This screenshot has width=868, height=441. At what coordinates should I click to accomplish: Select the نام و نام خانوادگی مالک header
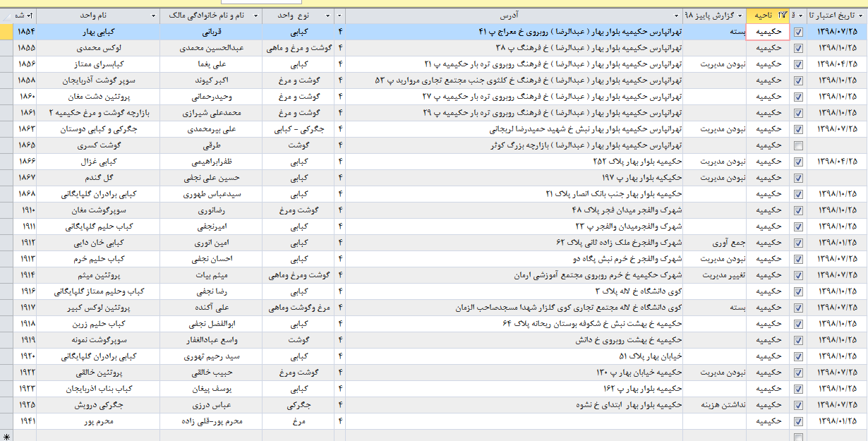coord(211,16)
